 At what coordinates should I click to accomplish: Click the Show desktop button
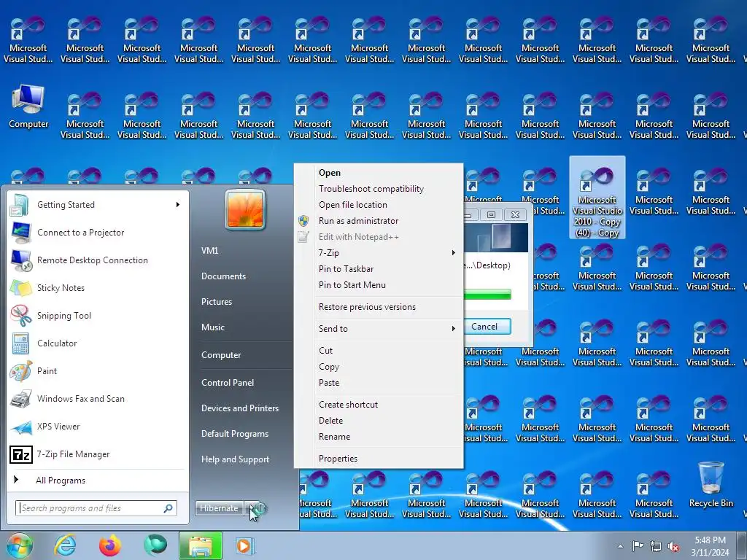click(743, 545)
